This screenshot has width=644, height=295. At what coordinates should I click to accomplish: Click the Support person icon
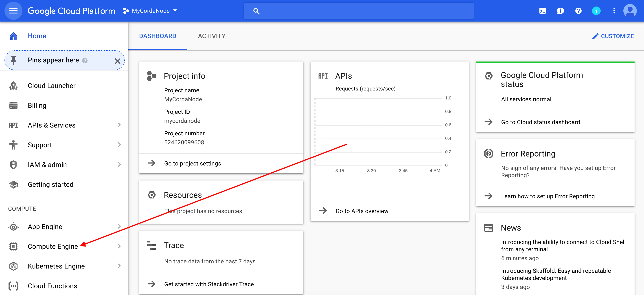pyautogui.click(x=13, y=145)
